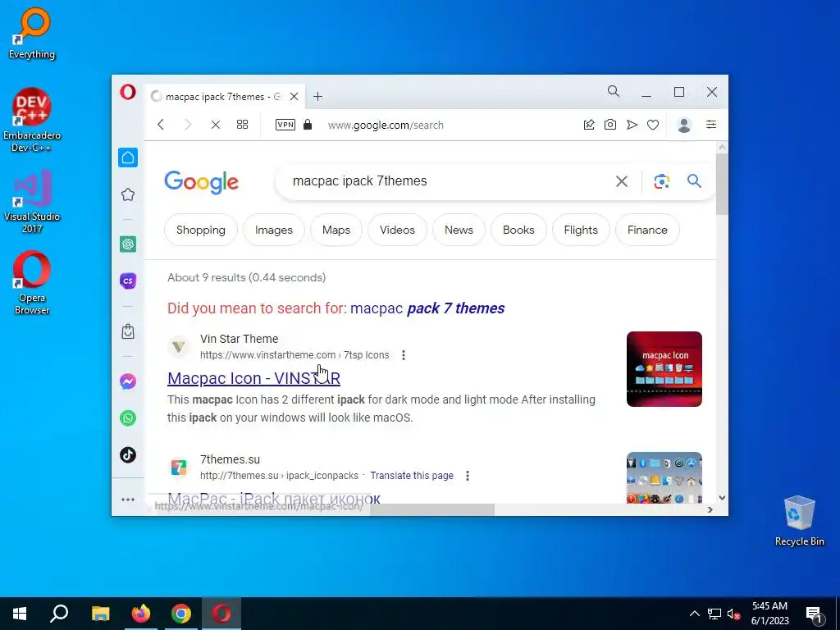Filter results by Flights
This screenshot has width=840, height=630.
[581, 230]
